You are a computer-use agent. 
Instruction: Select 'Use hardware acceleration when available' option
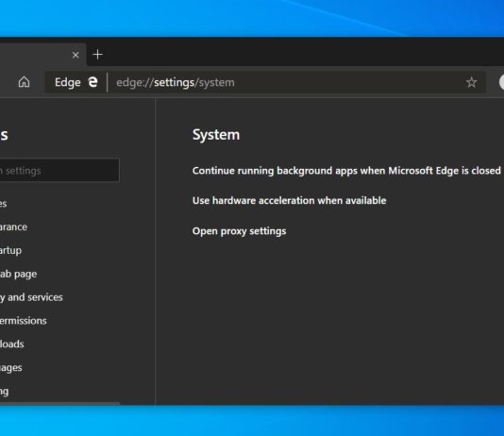[x=290, y=200]
